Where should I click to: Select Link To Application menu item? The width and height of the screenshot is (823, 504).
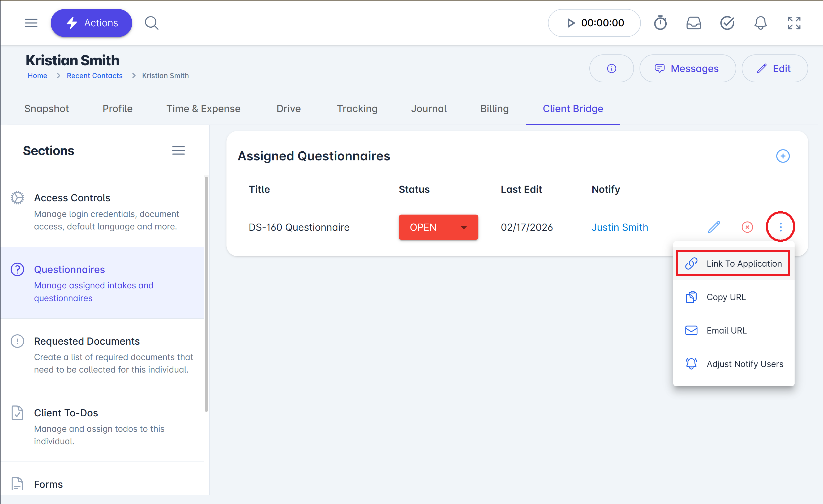coord(733,263)
